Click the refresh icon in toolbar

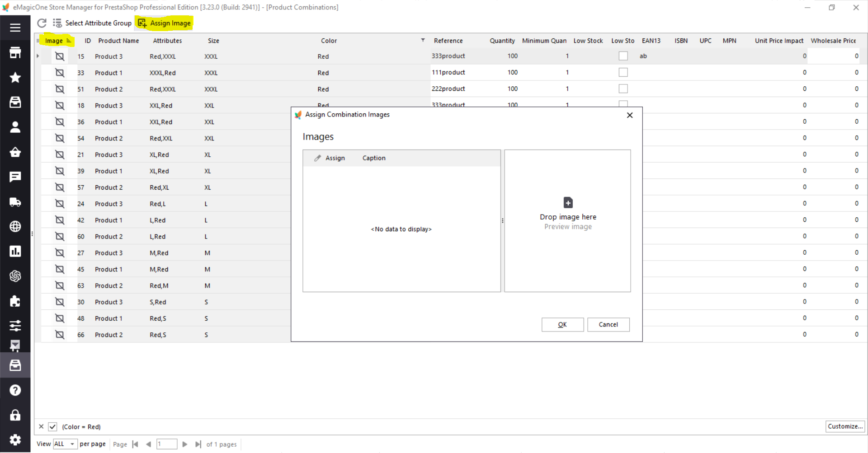pos(42,23)
